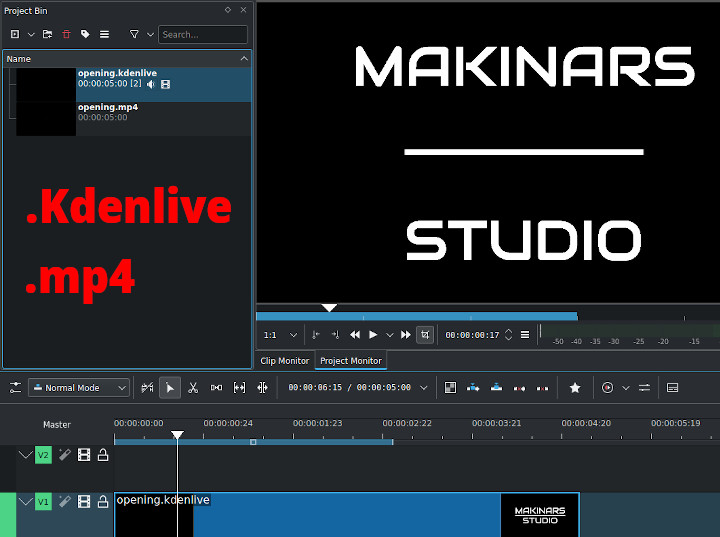Open the subtitle tool icon
The image size is (720, 537).
(673, 388)
